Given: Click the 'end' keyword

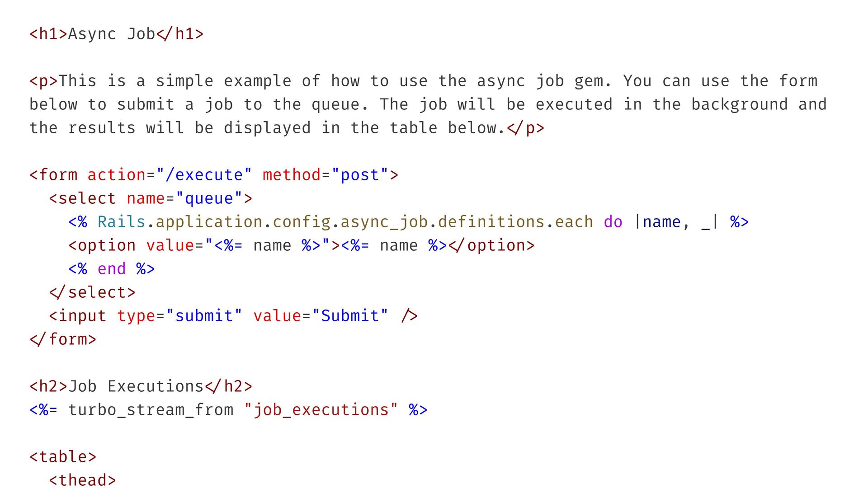Looking at the screenshot, I should pyautogui.click(x=111, y=269).
